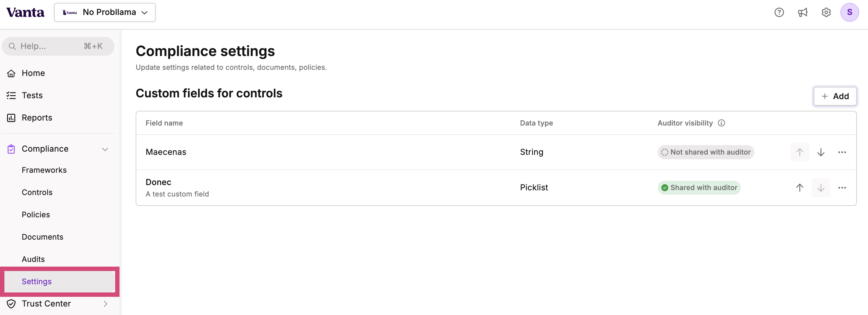Expand the Trust Center section
This screenshot has width=868, height=315.
[x=105, y=304]
